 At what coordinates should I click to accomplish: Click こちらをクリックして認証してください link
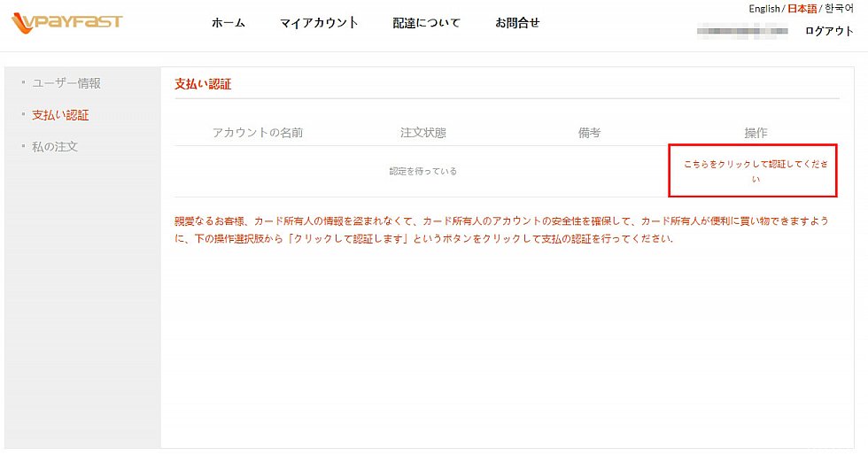click(756, 172)
